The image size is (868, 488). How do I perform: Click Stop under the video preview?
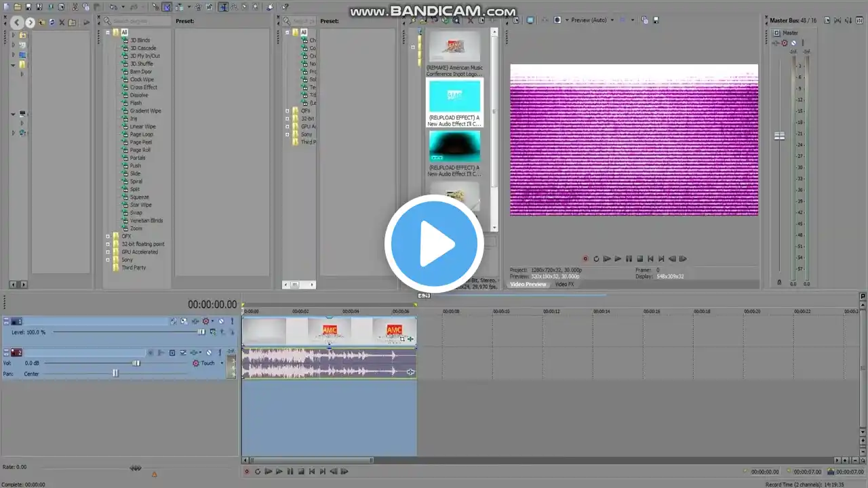tap(639, 258)
